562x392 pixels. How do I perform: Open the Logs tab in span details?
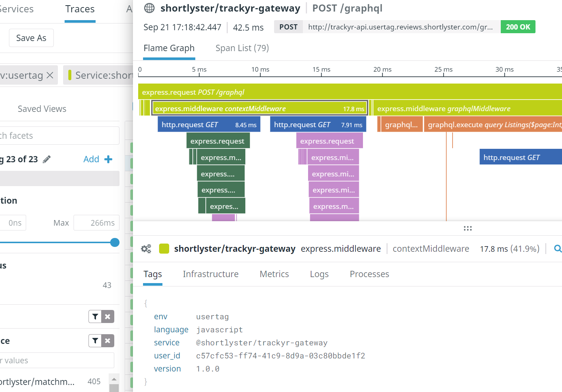coord(319,274)
